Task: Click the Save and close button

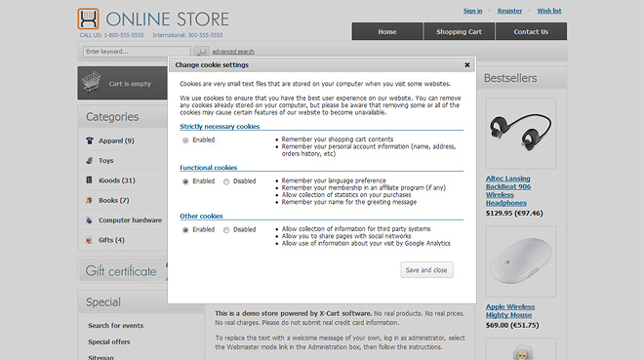Action: [426, 270]
